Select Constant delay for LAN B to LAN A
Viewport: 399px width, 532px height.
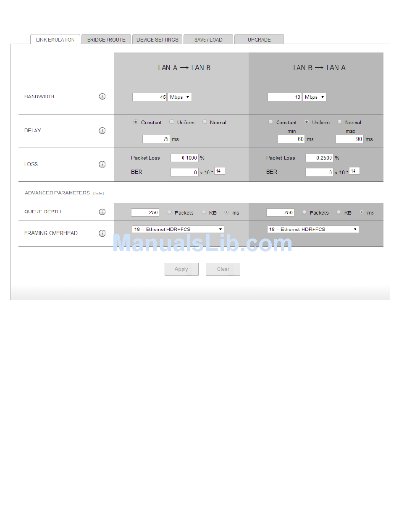click(271, 122)
